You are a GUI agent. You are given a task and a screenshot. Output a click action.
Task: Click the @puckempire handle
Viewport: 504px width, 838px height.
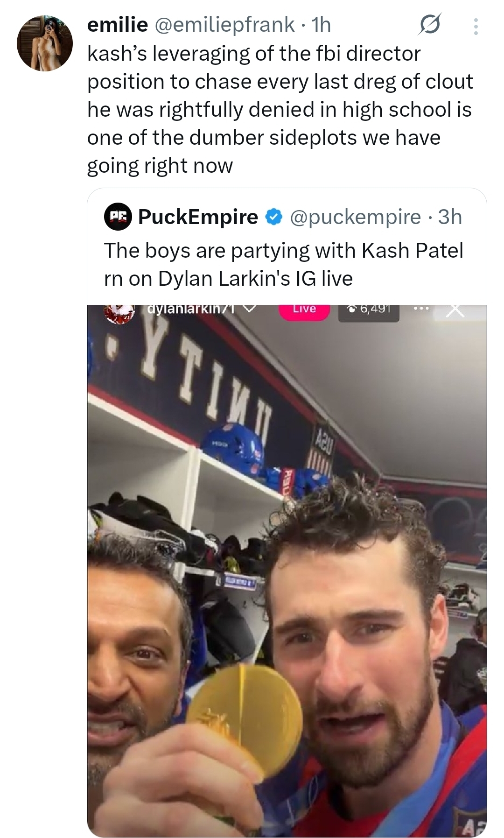coord(356,217)
